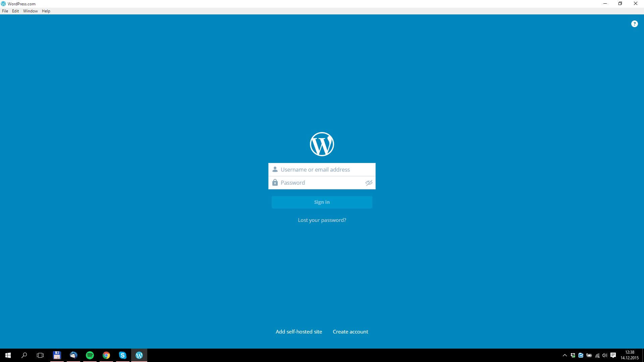
Task: Click the padlock icon in password field
Action: tap(275, 182)
